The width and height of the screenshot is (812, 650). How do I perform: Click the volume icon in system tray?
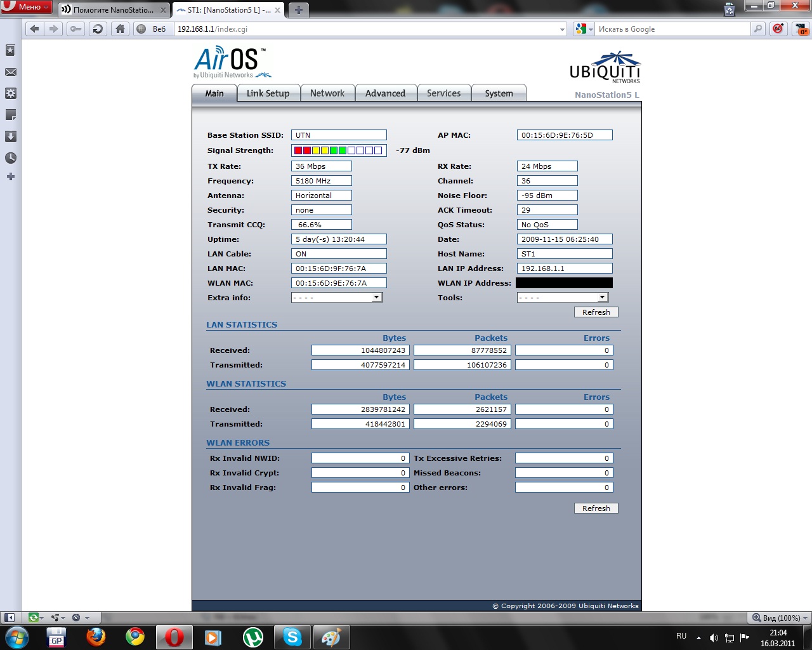coord(714,637)
